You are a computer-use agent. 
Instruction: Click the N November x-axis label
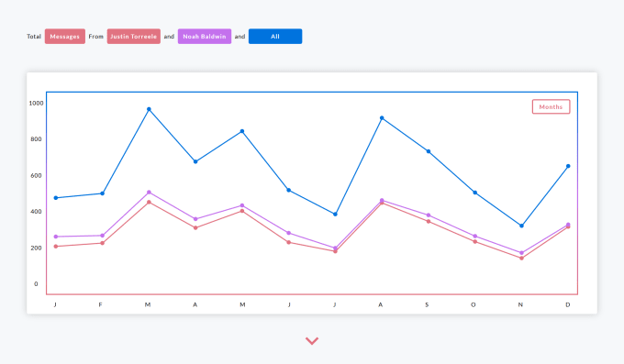pyautogui.click(x=520, y=304)
